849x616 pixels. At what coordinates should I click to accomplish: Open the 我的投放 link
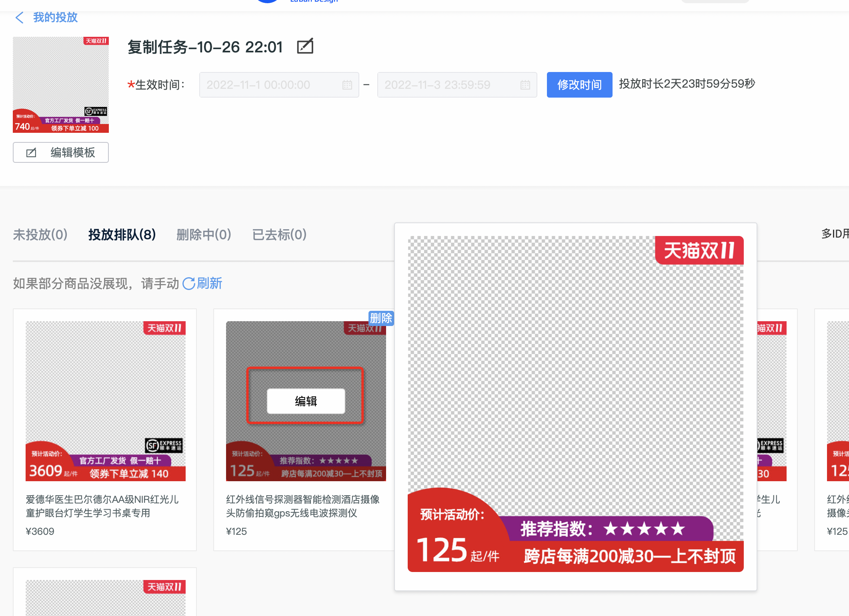point(55,18)
